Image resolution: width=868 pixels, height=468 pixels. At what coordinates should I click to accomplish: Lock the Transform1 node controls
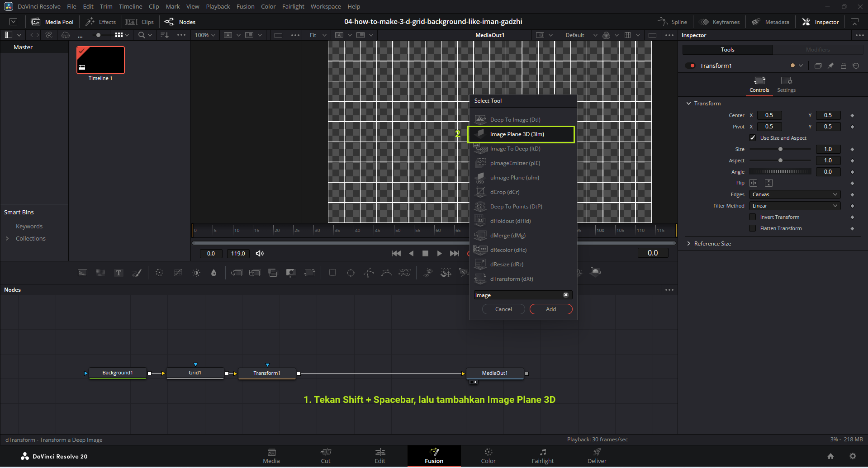843,66
